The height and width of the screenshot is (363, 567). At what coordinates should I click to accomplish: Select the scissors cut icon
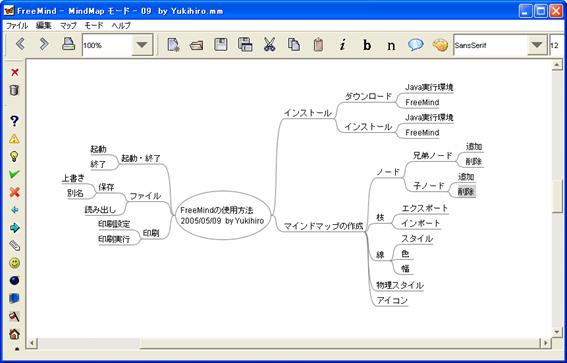pos(269,44)
